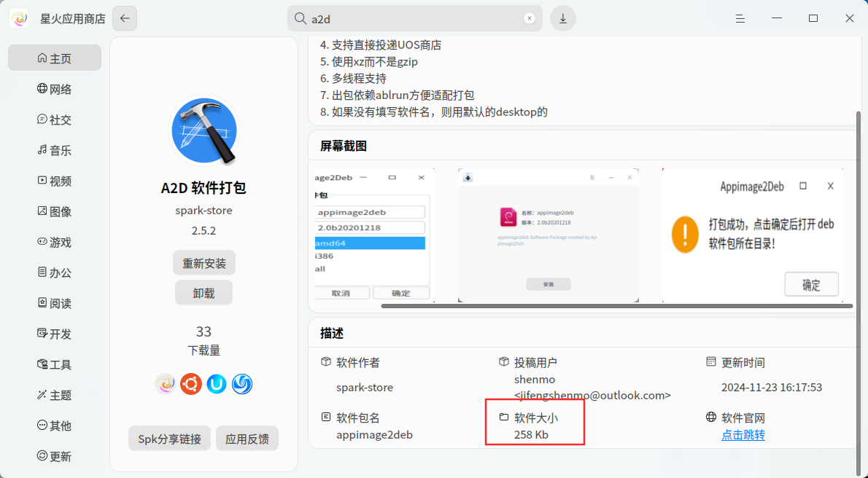Image resolution: width=868 pixels, height=478 pixels.
Task: Click the 更新时间 calendar icon
Action: 711,362
